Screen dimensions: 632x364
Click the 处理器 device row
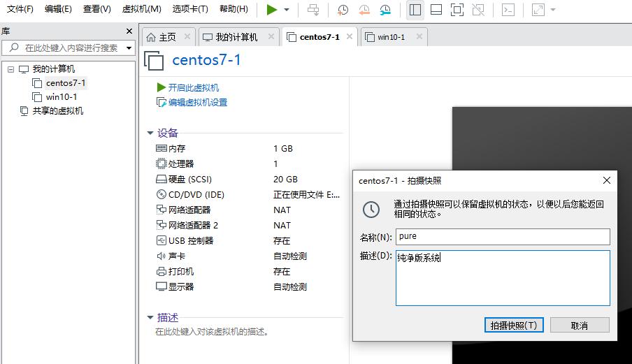tap(248, 164)
